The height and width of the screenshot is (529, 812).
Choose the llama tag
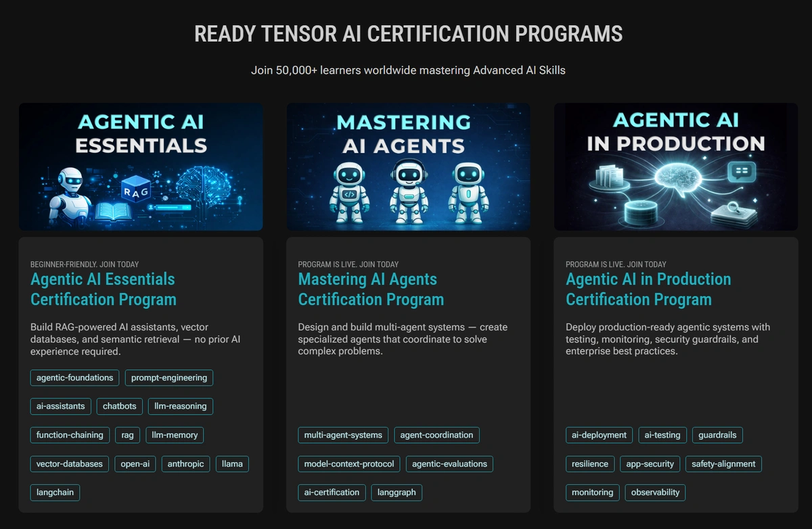coord(233,464)
